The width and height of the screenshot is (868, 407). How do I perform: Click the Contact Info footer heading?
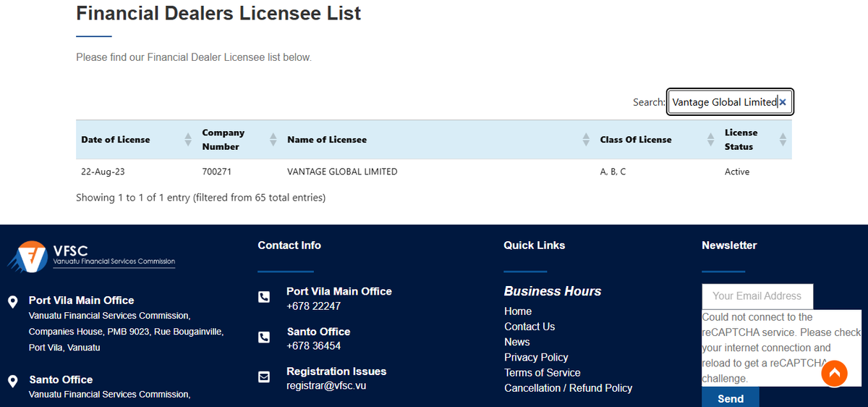[x=289, y=246]
